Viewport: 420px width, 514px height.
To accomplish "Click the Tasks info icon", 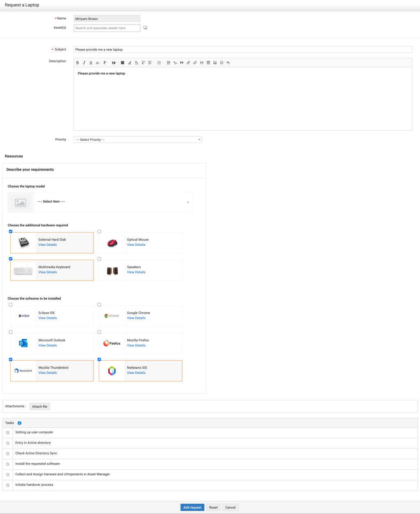I will (x=19, y=423).
